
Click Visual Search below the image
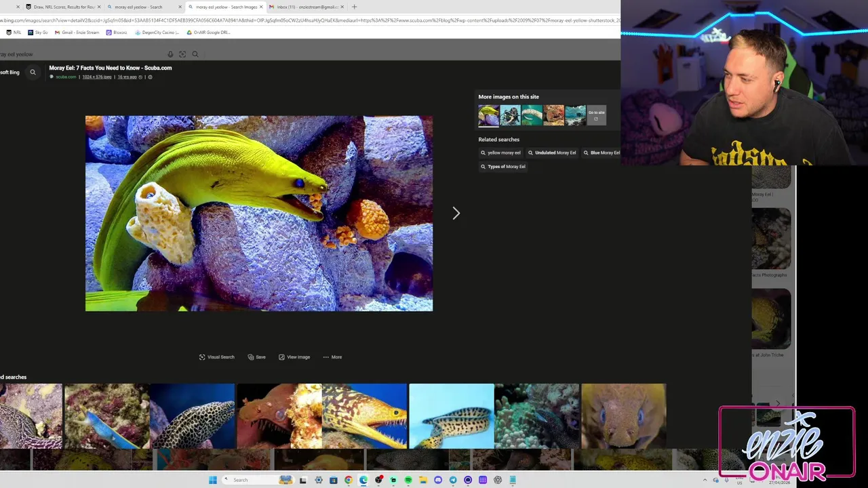216,357
